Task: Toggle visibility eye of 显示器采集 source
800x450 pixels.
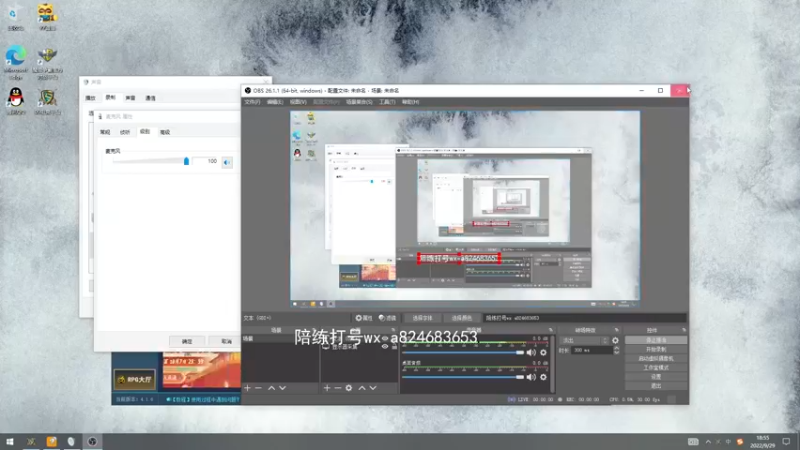Action: [x=385, y=347]
